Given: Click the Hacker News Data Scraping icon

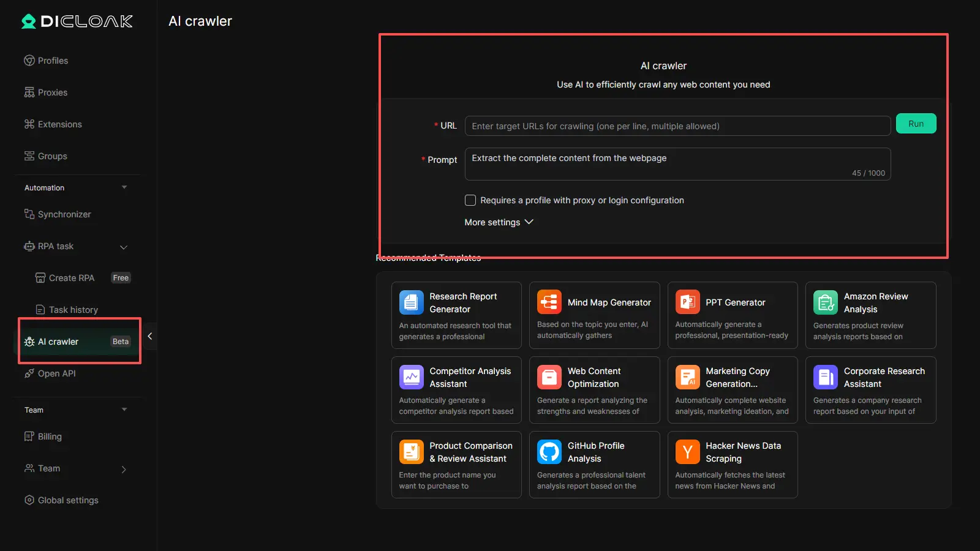Looking at the screenshot, I should tap(687, 452).
